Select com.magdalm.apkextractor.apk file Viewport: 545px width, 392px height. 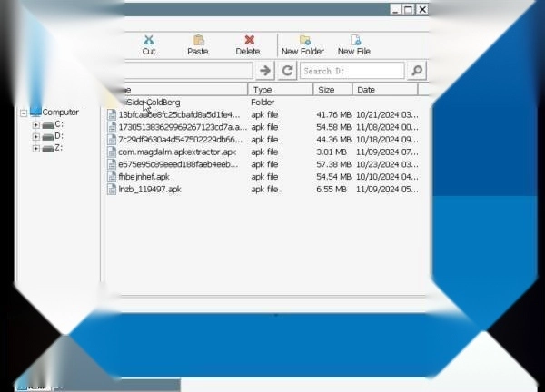click(176, 152)
